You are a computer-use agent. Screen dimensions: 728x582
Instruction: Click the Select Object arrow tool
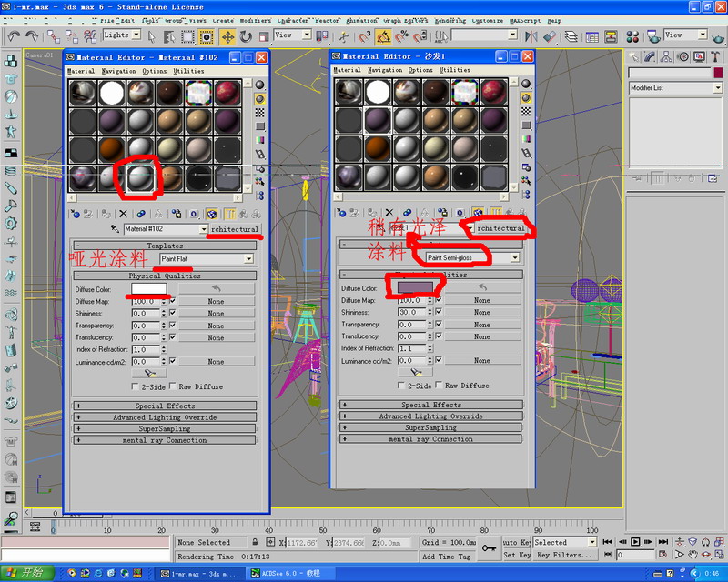point(151,36)
